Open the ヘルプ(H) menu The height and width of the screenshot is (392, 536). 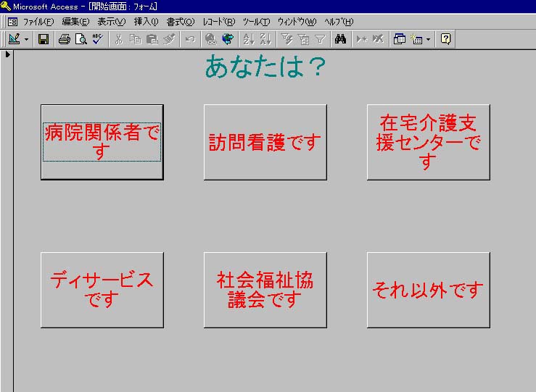tap(339, 22)
